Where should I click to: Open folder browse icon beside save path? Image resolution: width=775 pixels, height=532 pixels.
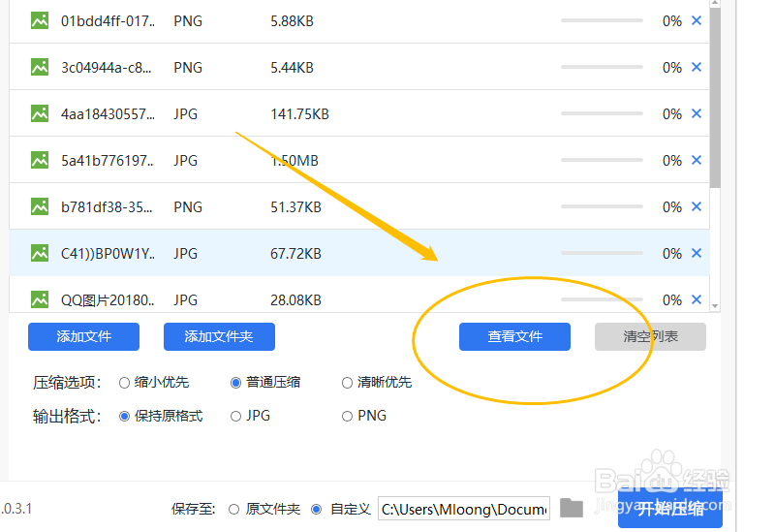[x=572, y=509]
